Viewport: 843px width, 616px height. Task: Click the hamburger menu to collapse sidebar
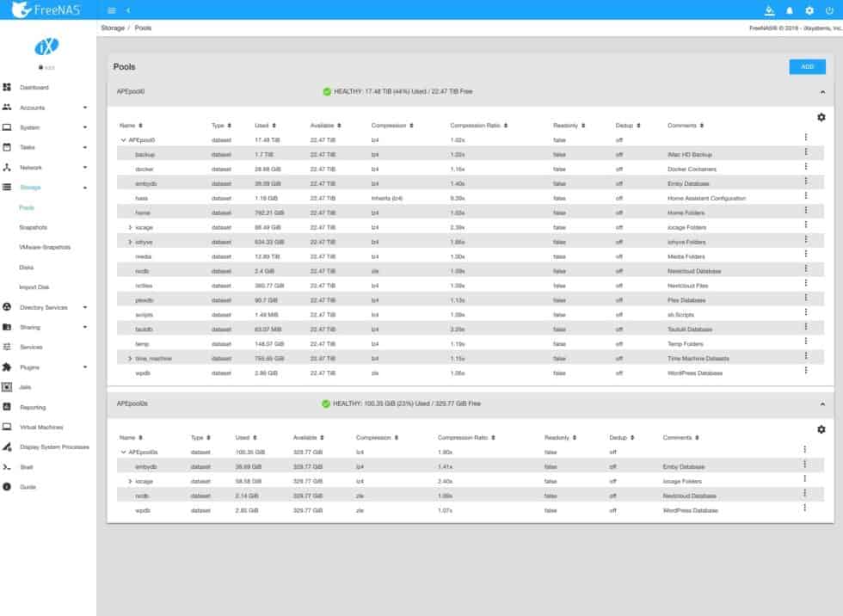click(x=110, y=8)
